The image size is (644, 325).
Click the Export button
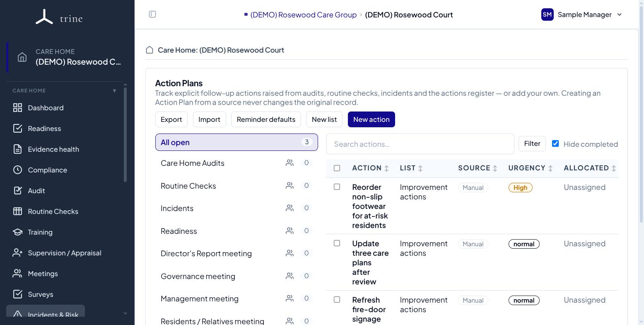(171, 119)
